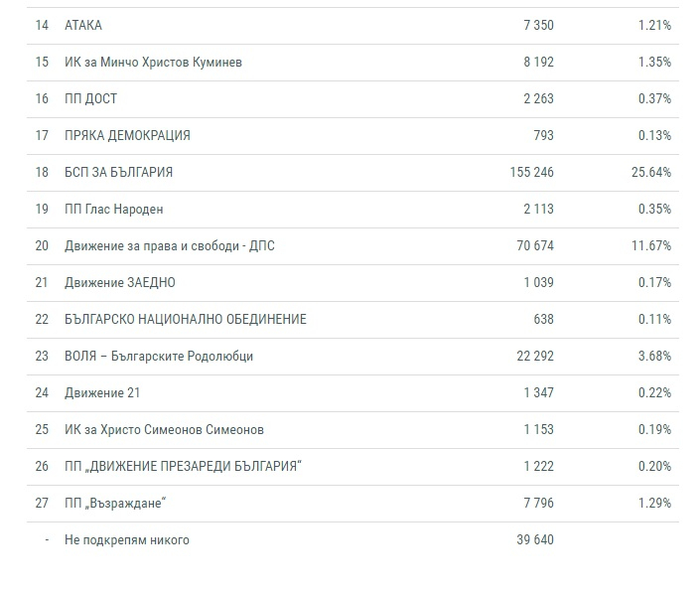Select the vote count 1 039

pyautogui.click(x=538, y=282)
